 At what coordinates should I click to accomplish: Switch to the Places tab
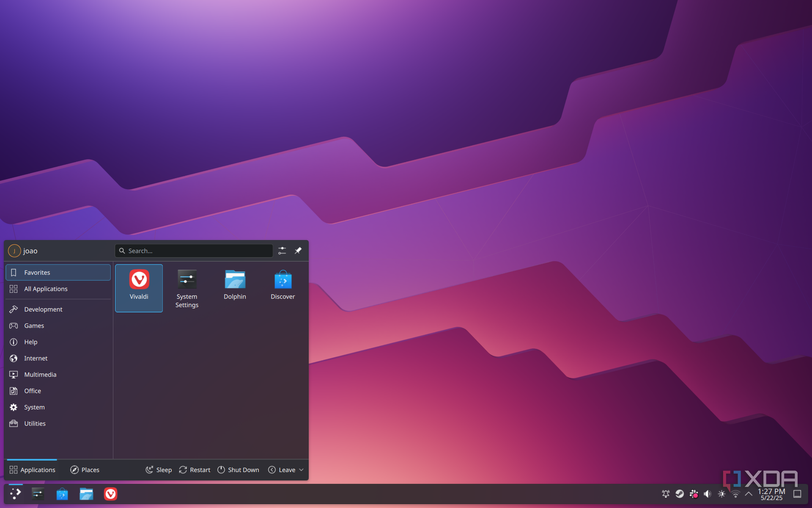click(85, 470)
